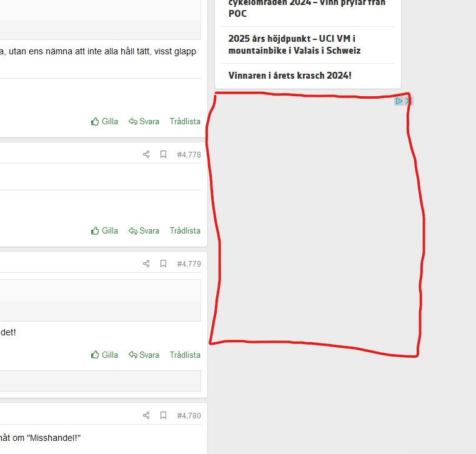The height and width of the screenshot is (454, 476).
Task: Open share options for post #4,780
Action: pos(146,415)
